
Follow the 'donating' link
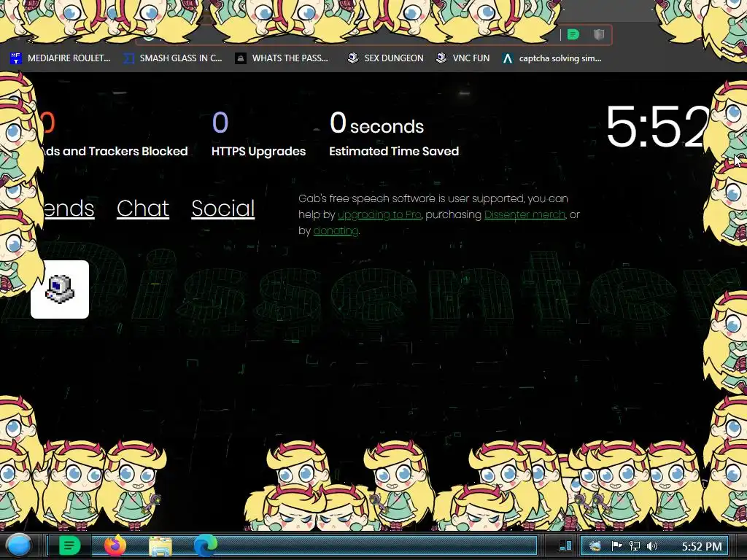point(336,231)
